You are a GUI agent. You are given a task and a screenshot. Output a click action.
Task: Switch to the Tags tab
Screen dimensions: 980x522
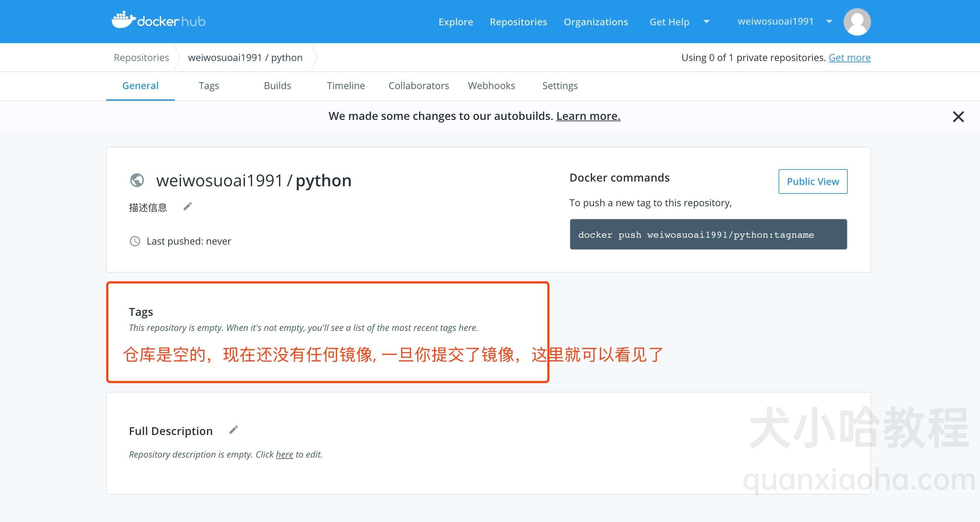(x=208, y=86)
